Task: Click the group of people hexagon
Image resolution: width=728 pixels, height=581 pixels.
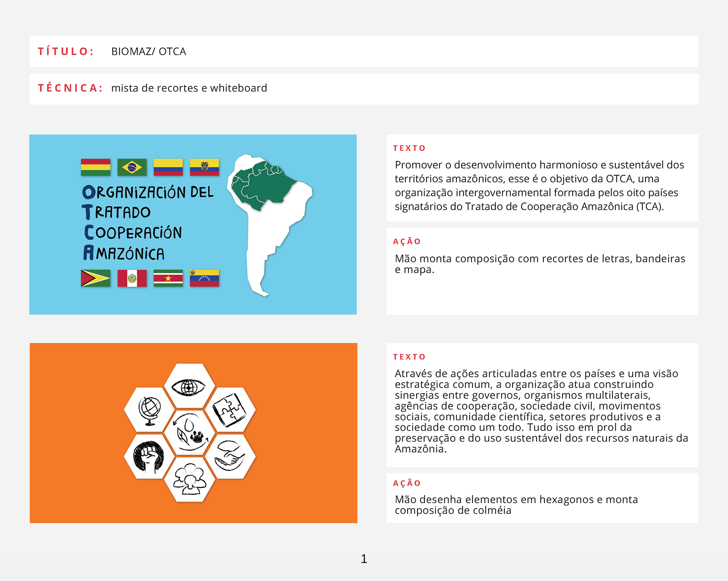Action: tap(190, 480)
